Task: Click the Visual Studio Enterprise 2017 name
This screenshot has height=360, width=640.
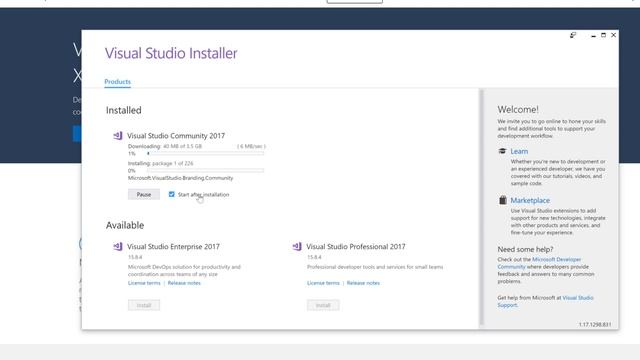Action: 173,247
